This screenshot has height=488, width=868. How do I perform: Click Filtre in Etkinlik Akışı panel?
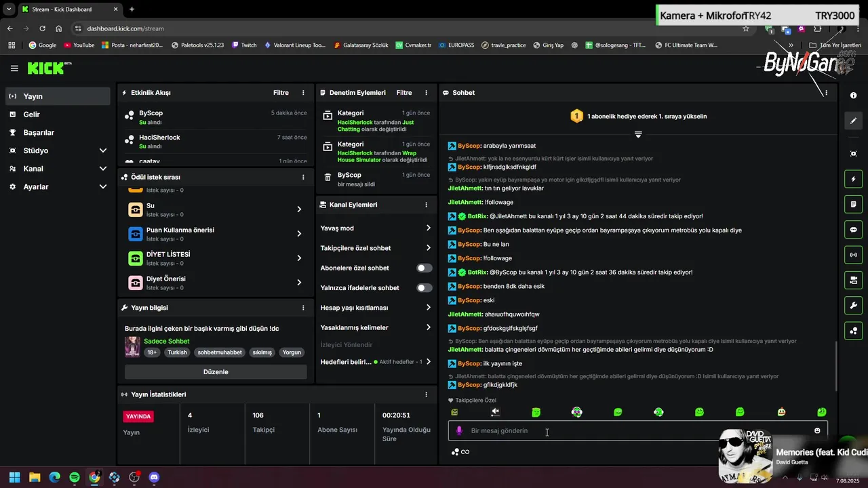pyautogui.click(x=281, y=93)
